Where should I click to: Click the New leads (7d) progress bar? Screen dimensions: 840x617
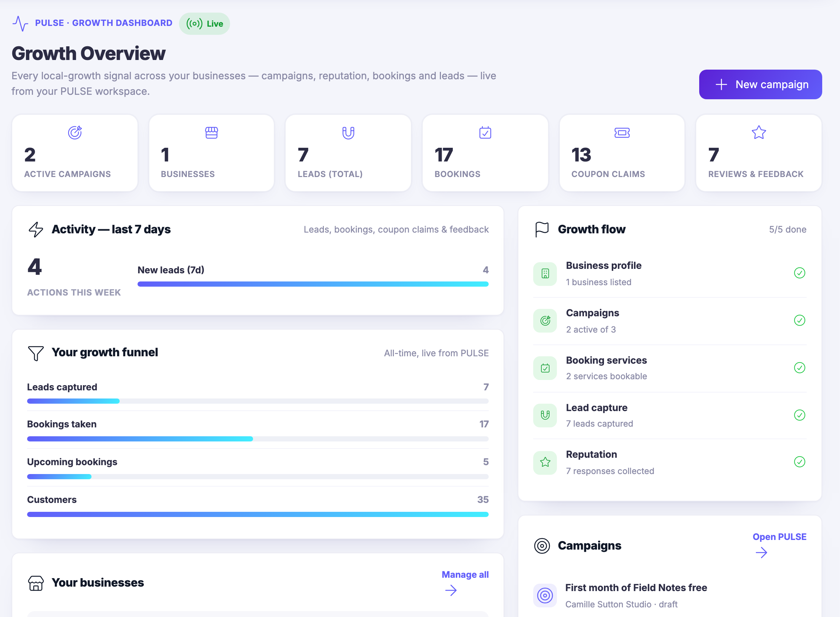tap(313, 284)
